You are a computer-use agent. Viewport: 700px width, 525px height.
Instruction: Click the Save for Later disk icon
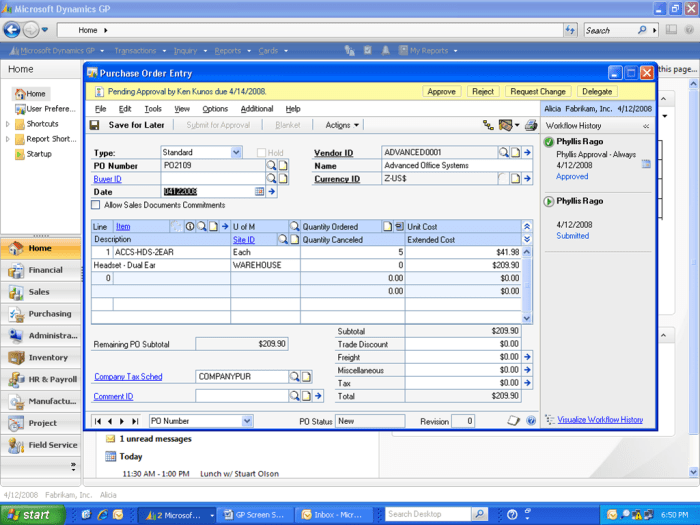point(94,125)
